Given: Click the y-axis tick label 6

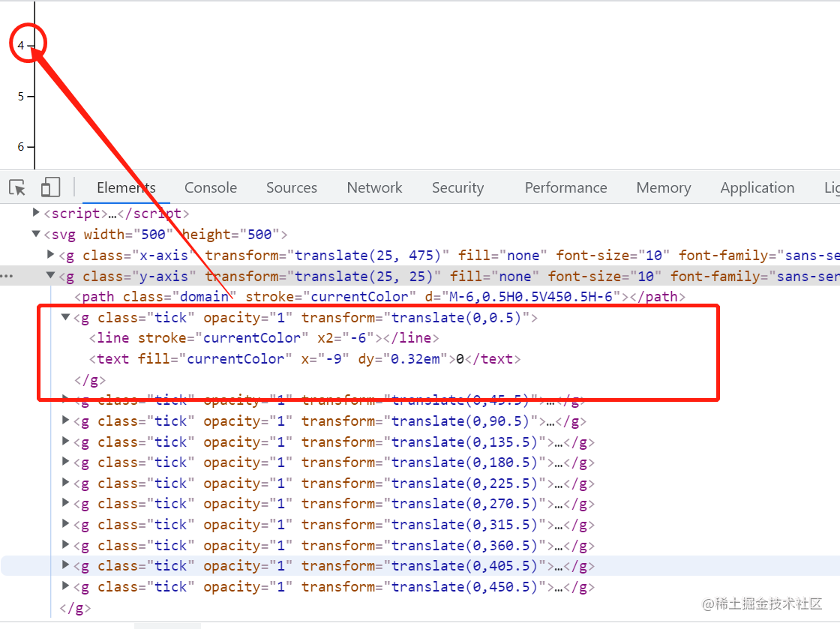Looking at the screenshot, I should (x=21, y=147).
